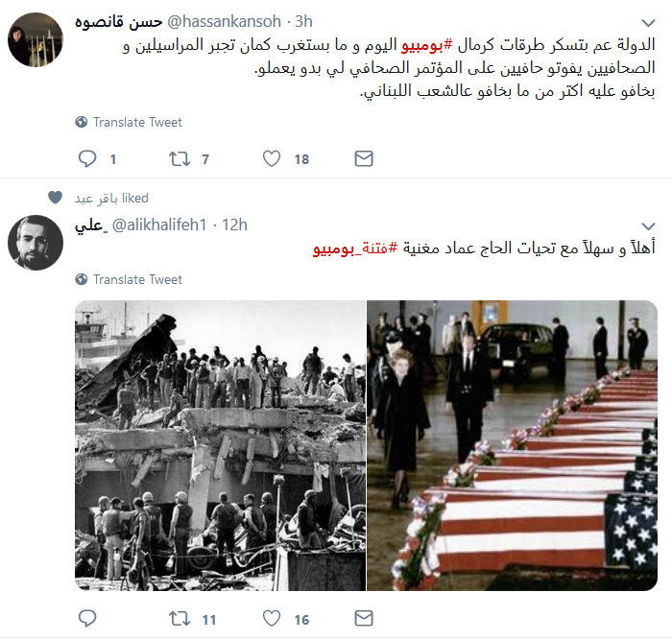Open the red #بومبيو hashtag in first tweet
This screenshot has width=672, height=640.
pos(427,45)
